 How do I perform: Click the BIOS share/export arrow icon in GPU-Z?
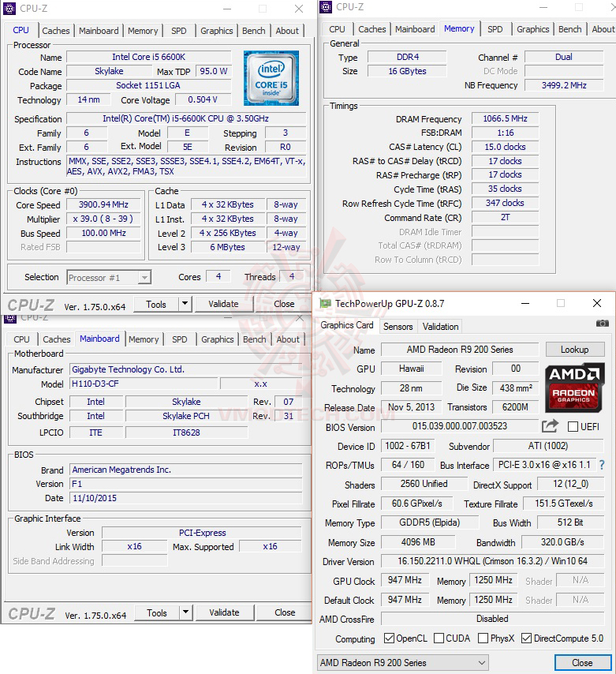550,426
